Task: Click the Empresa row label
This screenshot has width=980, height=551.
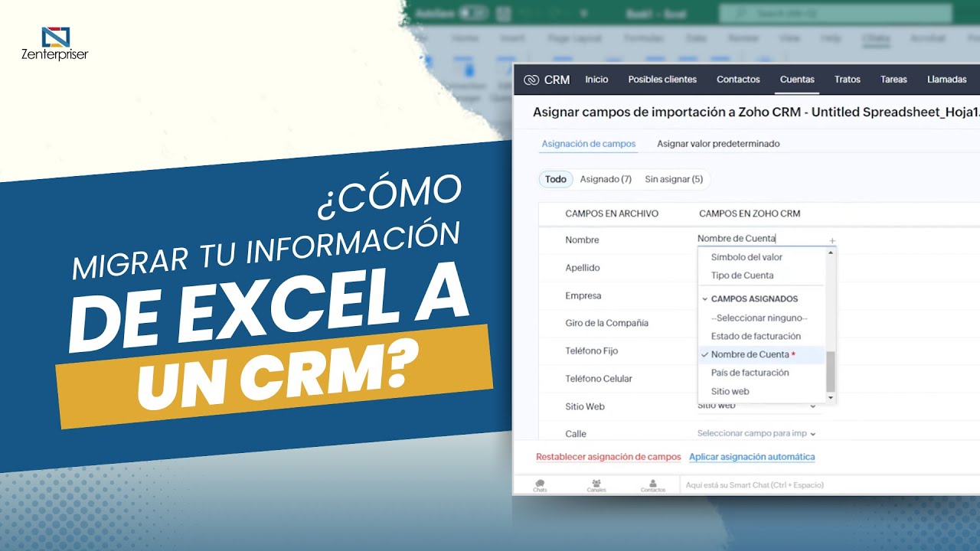Action: pyautogui.click(x=583, y=295)
